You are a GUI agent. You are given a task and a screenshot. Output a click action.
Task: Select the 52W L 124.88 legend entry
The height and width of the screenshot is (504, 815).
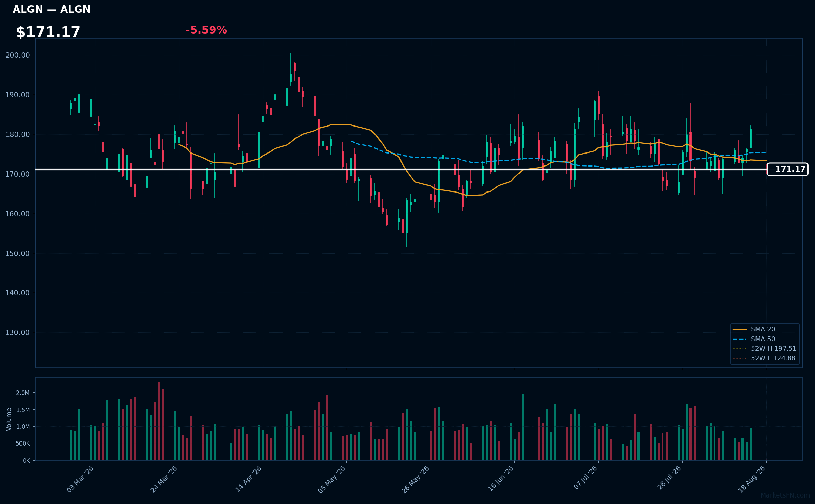click(764, 358)
